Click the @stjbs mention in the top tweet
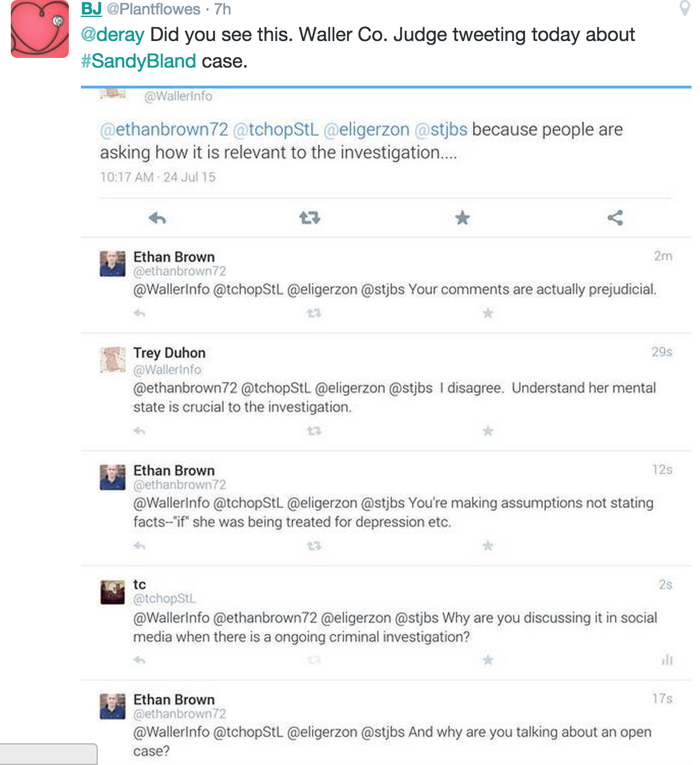Screen dimensions: 700x765 pyautogui.click(x=441, y=130)
